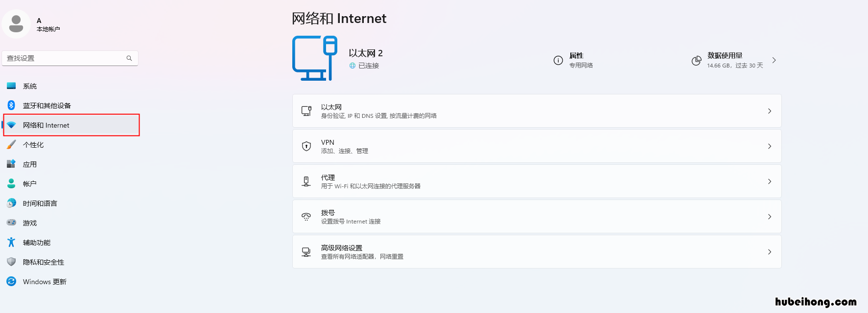Open the 拨号 Internet connection card
Image resolution: width=868 pixels, height=313 pixels.
pyautogui.click(x=537, y=217)
